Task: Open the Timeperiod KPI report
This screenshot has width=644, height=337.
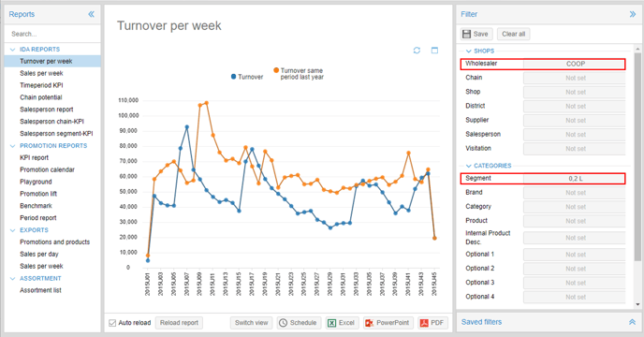Action: (41, 85)
